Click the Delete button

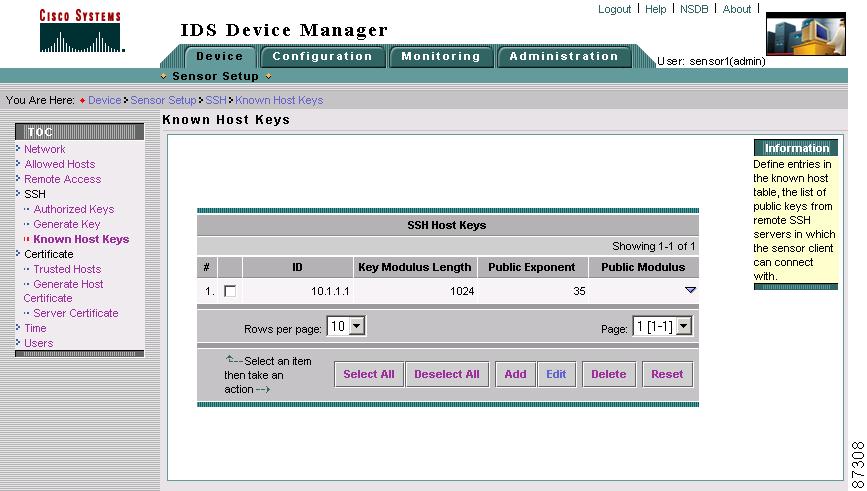pos(609,374)
